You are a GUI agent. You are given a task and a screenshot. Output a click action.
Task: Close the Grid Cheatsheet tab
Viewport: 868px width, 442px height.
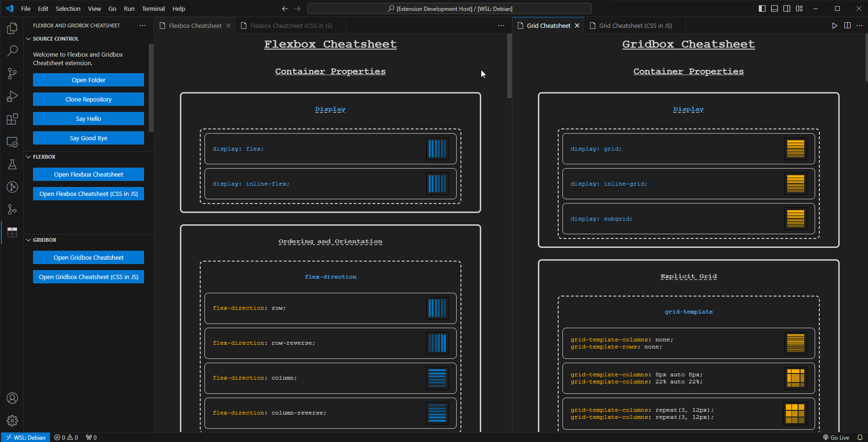577,25
